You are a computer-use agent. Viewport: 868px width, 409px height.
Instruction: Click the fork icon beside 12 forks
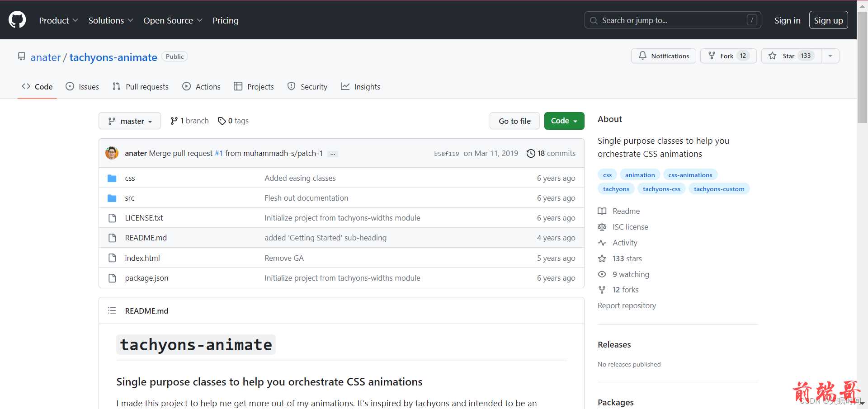(x=602, y=290)
